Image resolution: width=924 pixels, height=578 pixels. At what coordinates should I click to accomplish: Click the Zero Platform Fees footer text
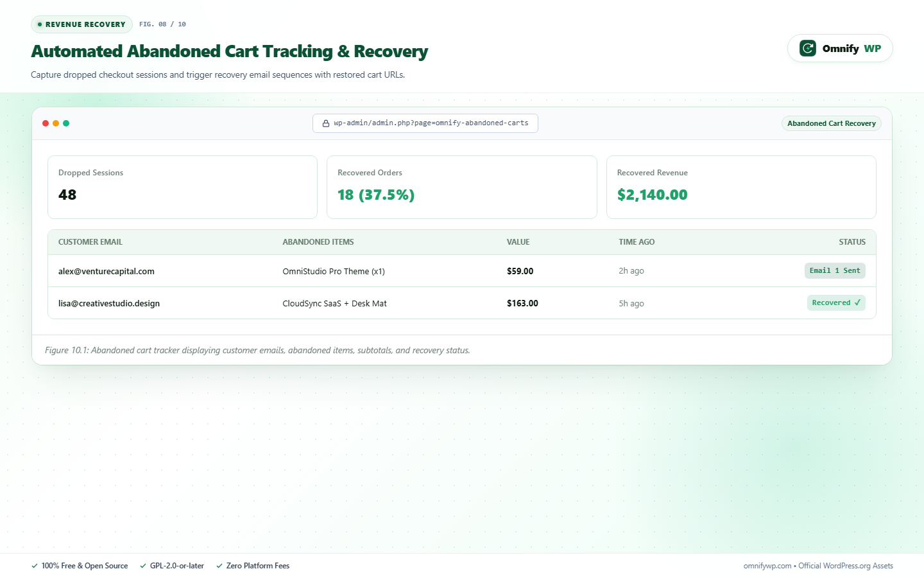258,566
